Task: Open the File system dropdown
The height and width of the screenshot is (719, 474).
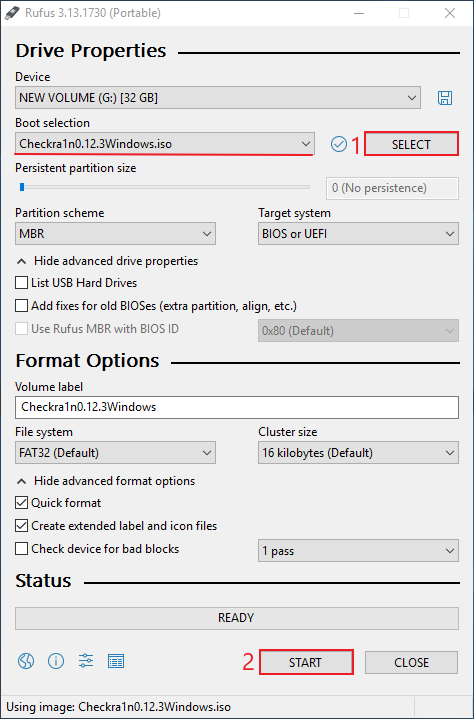Action: pos(115,453)
